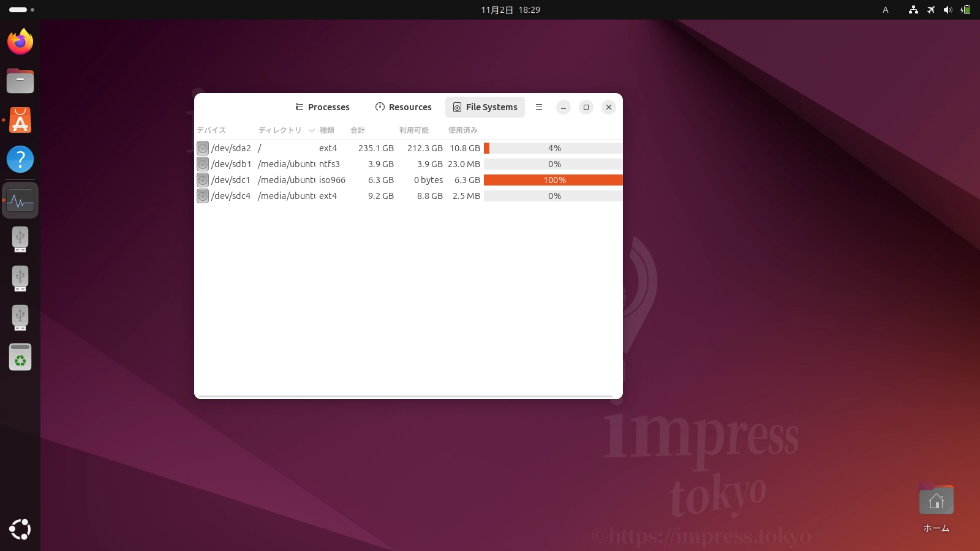Open the first USB drive dock icon

point(20,239)
